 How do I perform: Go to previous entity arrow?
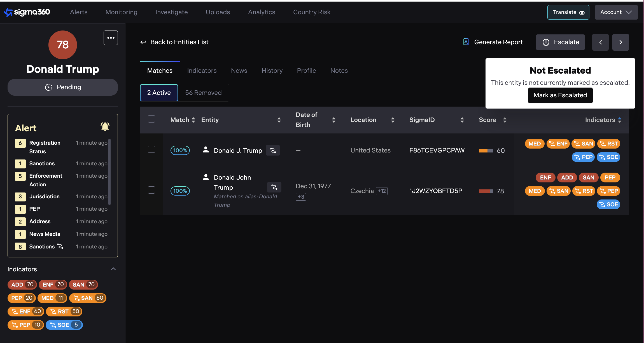600,42
